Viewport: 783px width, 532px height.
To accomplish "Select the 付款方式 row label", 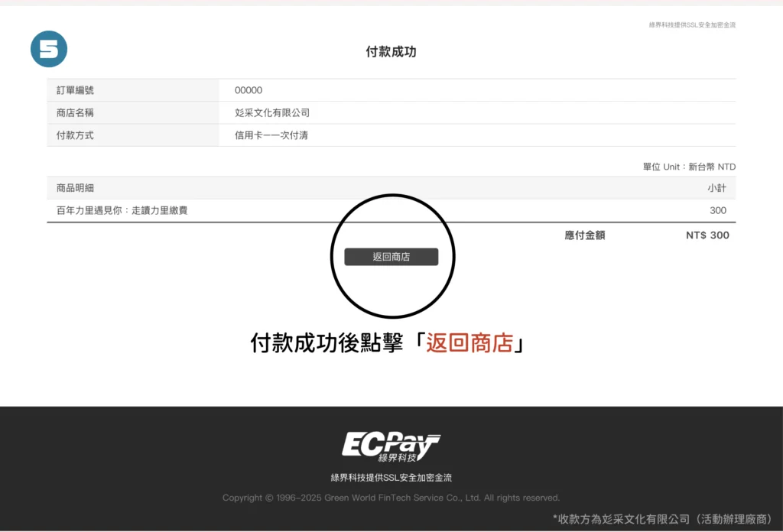I will (x=75, y=135).
